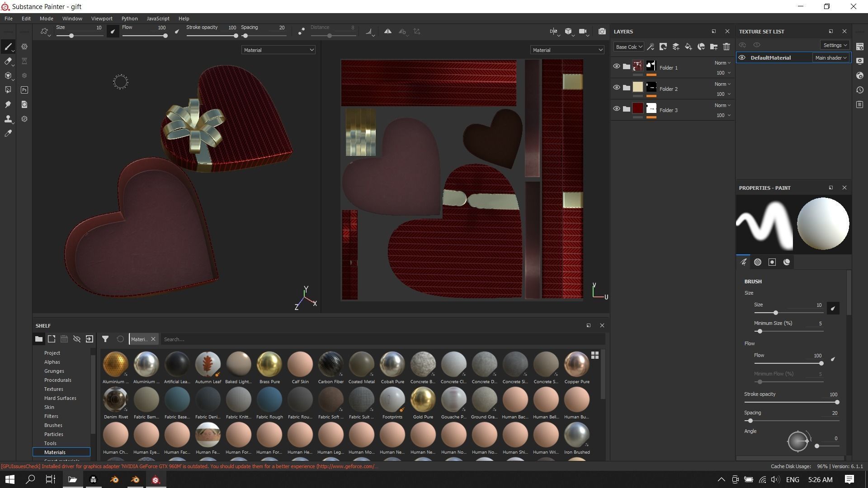Select the Gold Pure material thumbnail
The height and width of the screenshot is (488, 868).
click(x=423, y=400)
